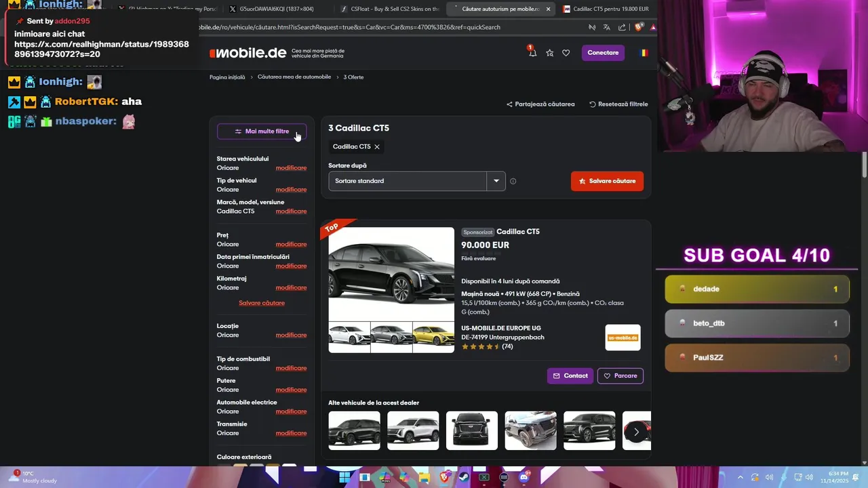This screenshot has width=868, height=488.
Task: Open Brave Shields icon
Action: [639, 27]
